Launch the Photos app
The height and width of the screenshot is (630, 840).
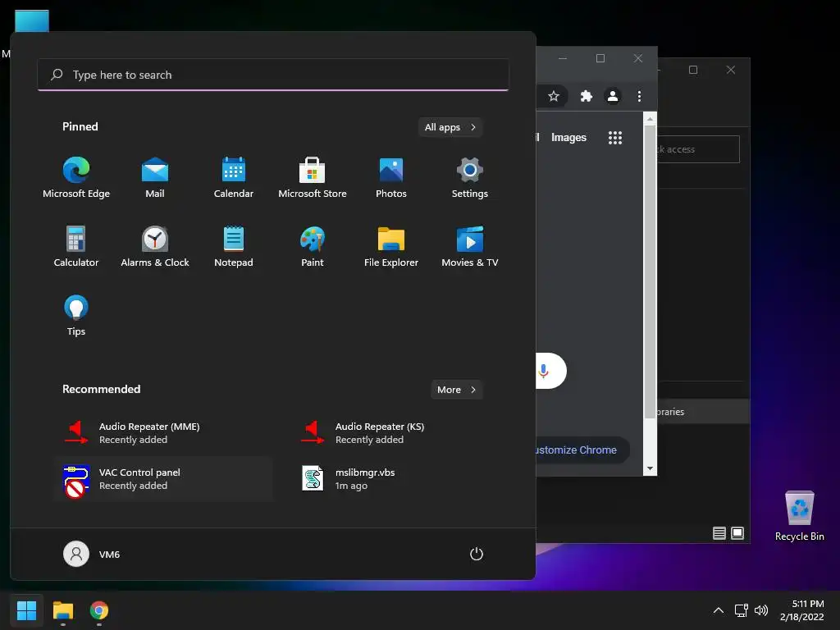(391, 178)
